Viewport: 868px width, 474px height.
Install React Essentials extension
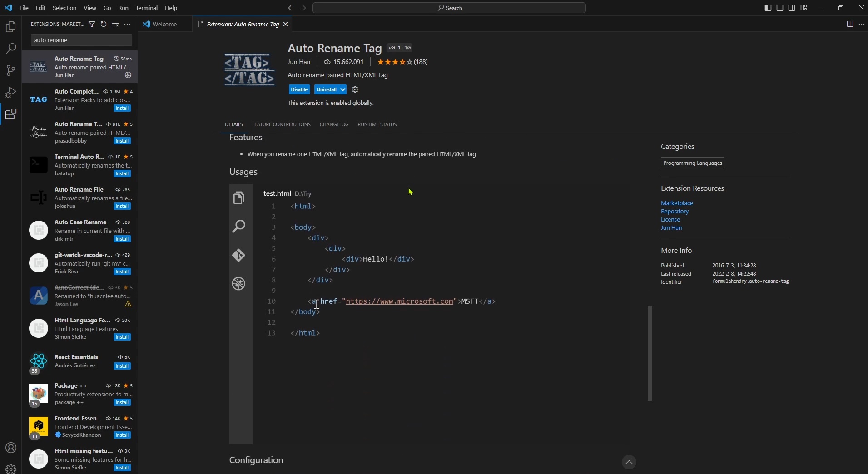click(x=122, y=366)
